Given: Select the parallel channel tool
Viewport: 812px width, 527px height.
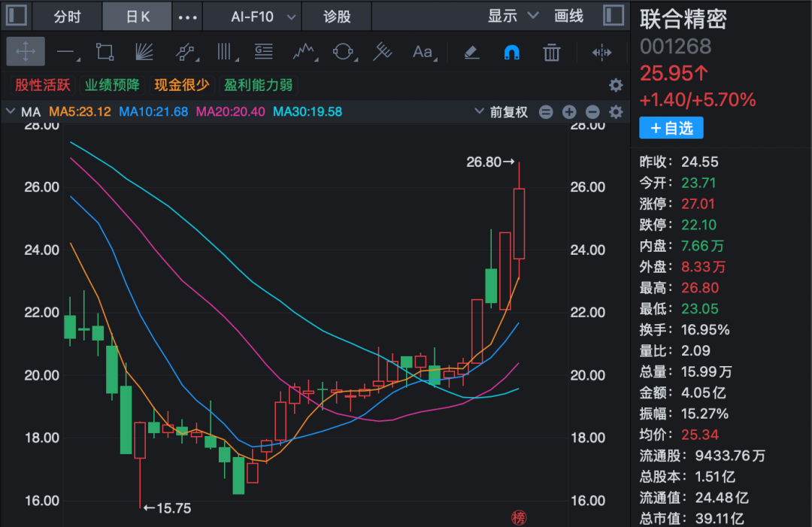Looking at the screenshot, I should (x=185, y=52).
